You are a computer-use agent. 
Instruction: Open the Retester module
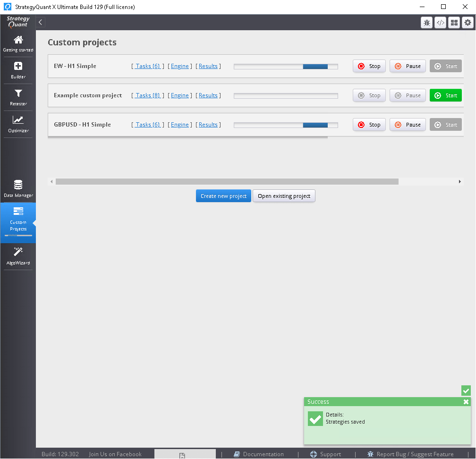18,97
